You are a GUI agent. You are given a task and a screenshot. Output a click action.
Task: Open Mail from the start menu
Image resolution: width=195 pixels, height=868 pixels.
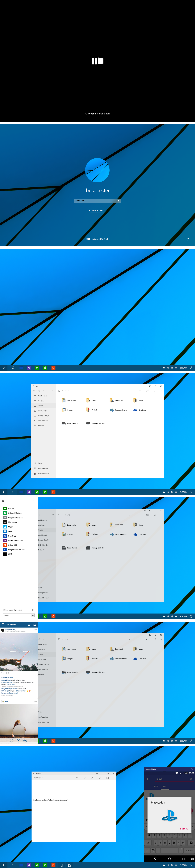(8, 531)
